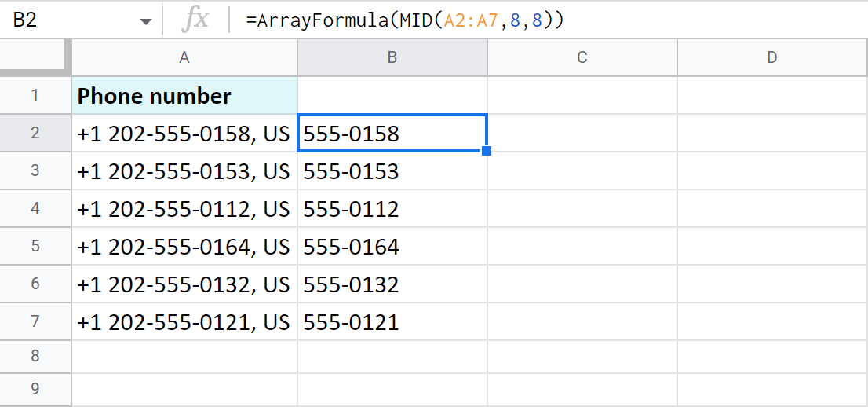The height and width of the screenshot is (407, 868).
Task: Click the fill handle on cell B2
Action: pos(487,151)
